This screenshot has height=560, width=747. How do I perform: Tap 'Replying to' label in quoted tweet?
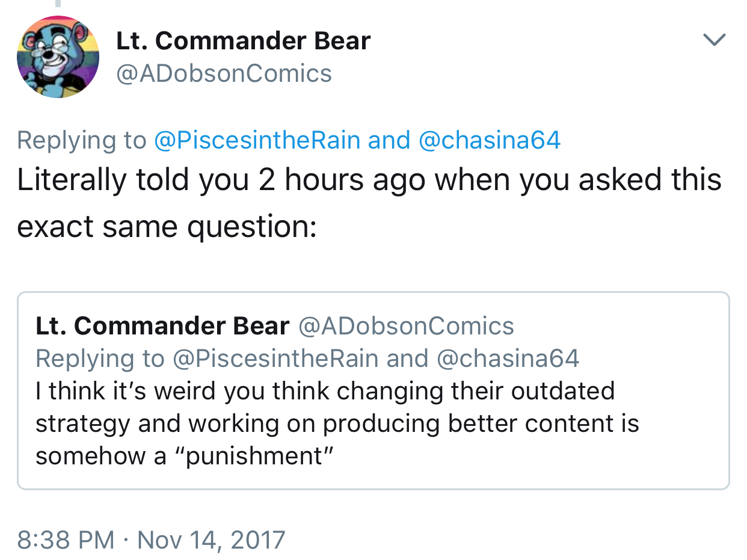point(100,358)
